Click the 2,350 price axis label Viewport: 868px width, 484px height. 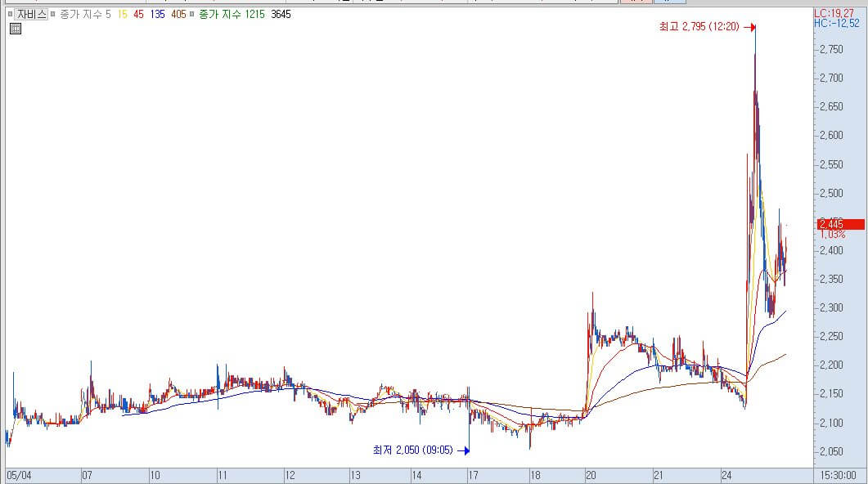click(831, 279)
